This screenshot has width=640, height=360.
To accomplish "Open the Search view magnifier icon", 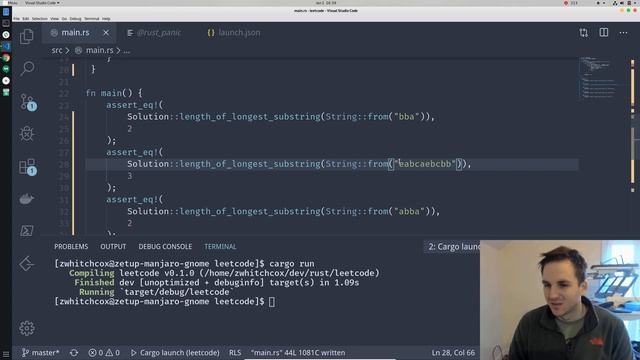I will coord(27,68).
